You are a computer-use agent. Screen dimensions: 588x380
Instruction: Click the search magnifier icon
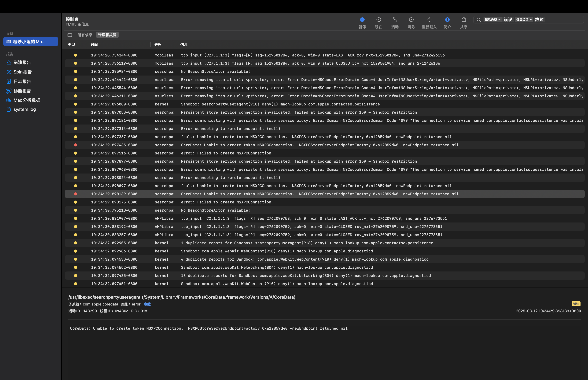tap(478, 20)
